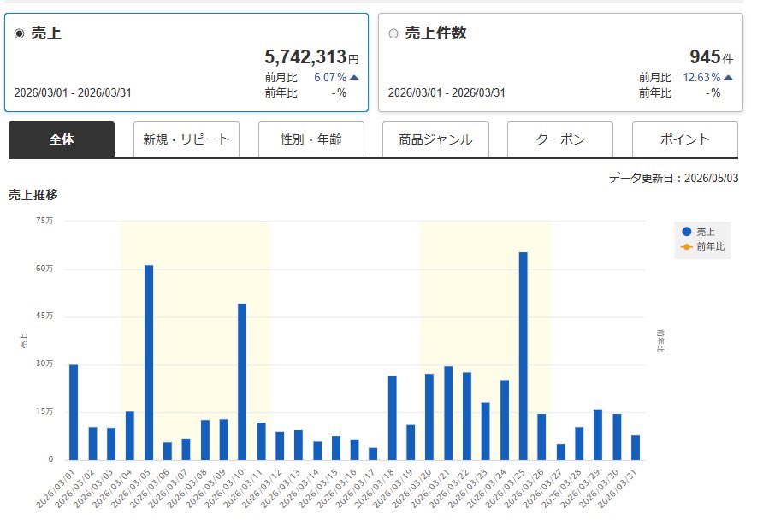Click the bar for 2026/03/21
Screen dimensions: 769x532
pos(448,413)
